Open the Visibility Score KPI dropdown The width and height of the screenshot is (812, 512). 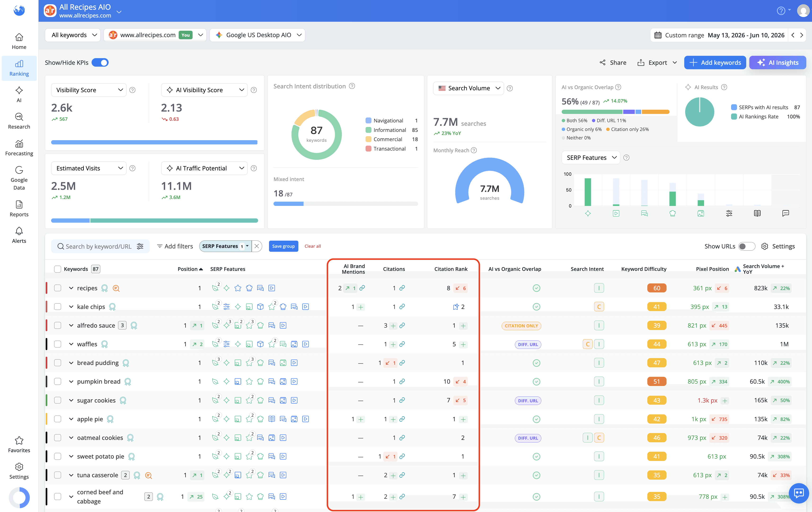(x=89, y=90)
